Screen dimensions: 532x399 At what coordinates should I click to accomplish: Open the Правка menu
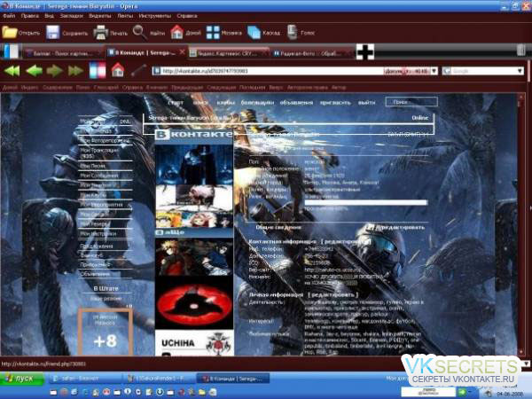[x=30, y=16]
